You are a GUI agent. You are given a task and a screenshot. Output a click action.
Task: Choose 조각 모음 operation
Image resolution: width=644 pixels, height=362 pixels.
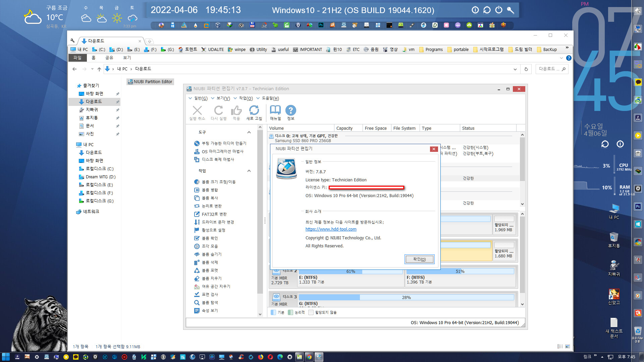point(206,246)
